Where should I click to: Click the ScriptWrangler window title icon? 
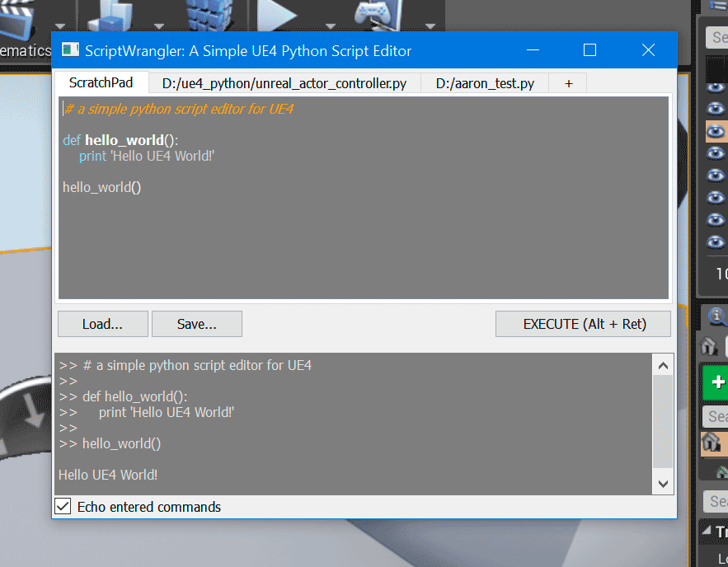71,50
